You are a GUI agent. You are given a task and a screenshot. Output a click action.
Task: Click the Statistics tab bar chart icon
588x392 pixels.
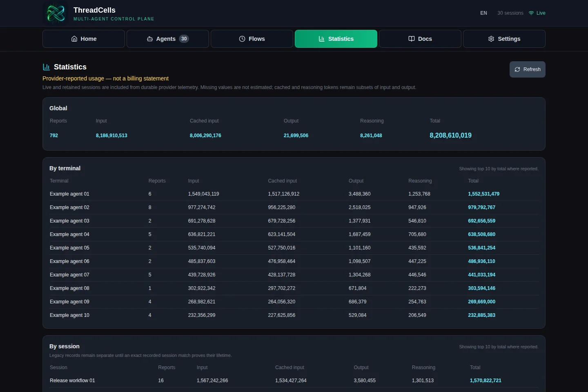coord(322,39)
